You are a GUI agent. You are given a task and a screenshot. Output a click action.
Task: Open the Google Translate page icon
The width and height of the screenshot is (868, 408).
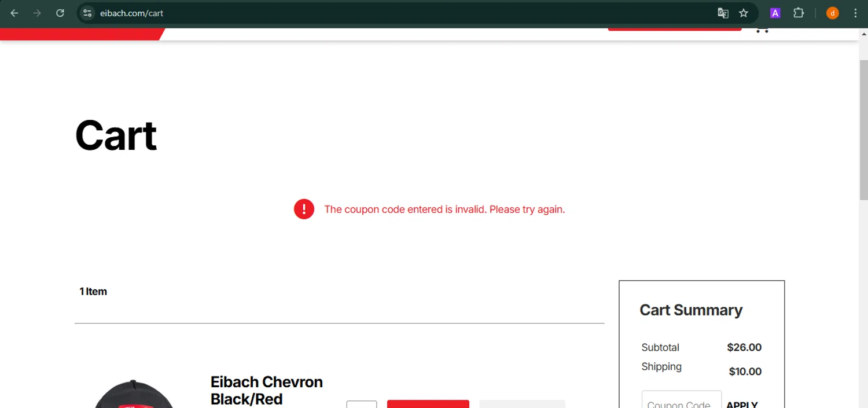click(x=723, y=13)
